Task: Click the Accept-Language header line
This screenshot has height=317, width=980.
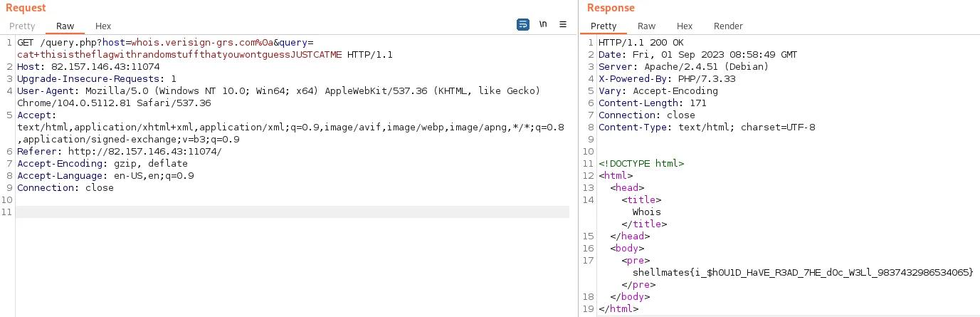Action: pyautogui.click(x=105, y=176)
